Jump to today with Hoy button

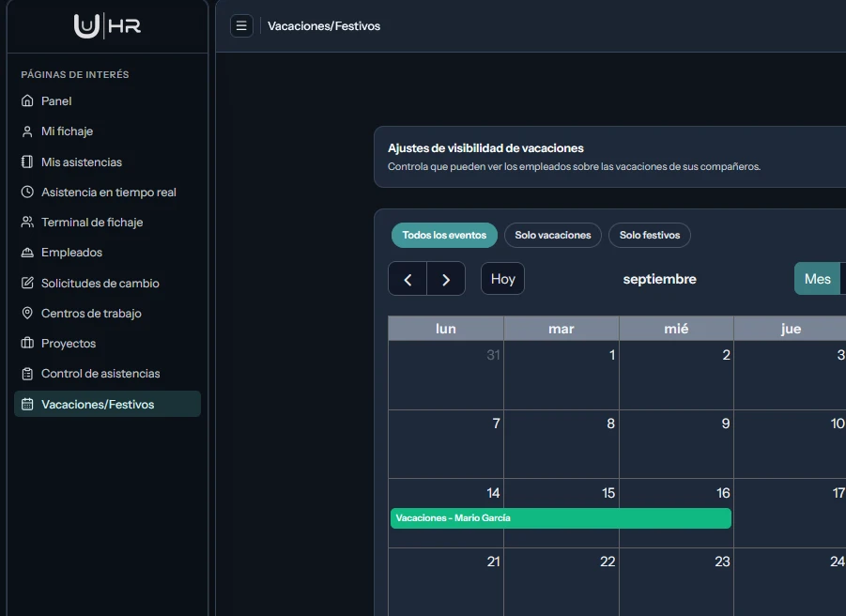point(503,279)
